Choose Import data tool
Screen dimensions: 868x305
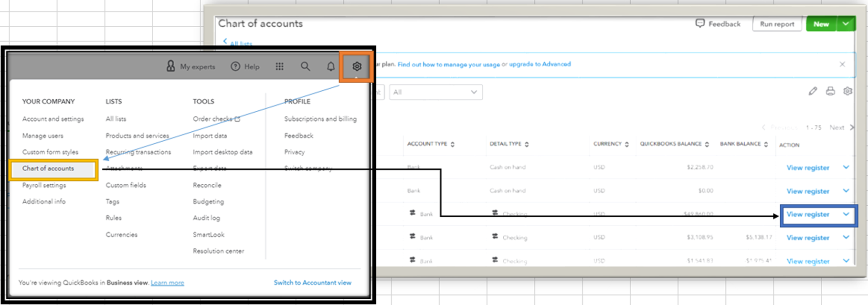(x=210, y=136)
